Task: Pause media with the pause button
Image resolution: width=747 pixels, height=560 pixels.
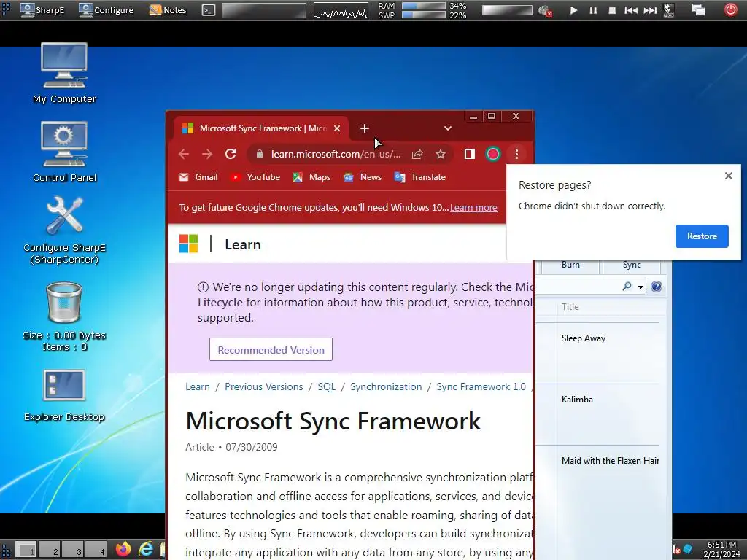Action: pos(593,10)
